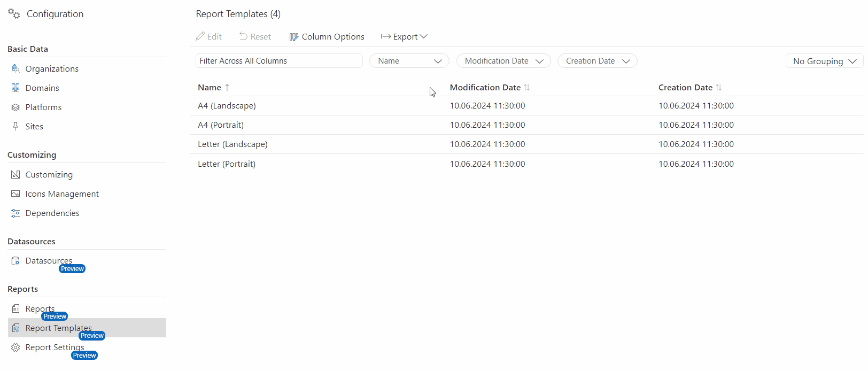The height and width of the screenshot is (371, 868).
Task: Click A4 (Portrait) creation date cell
Action: pyautogui.click(x=696, y=125)
